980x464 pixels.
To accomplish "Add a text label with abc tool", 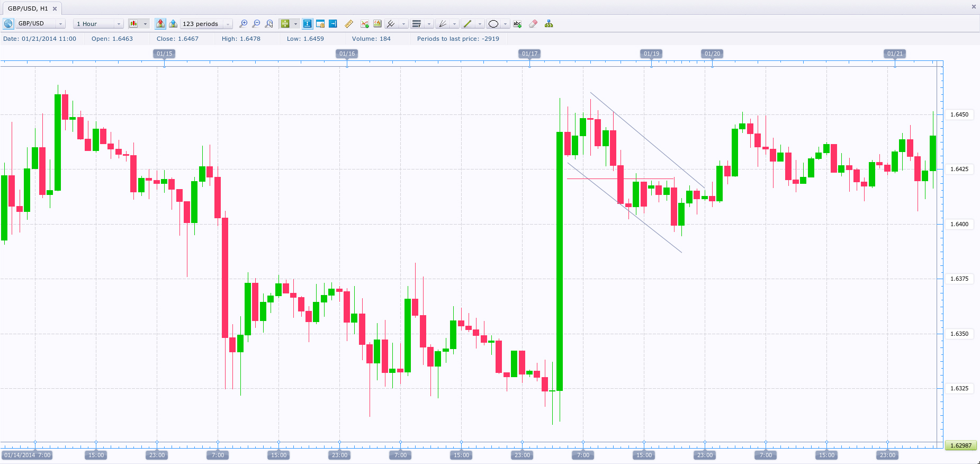I will tap(517, 24).
